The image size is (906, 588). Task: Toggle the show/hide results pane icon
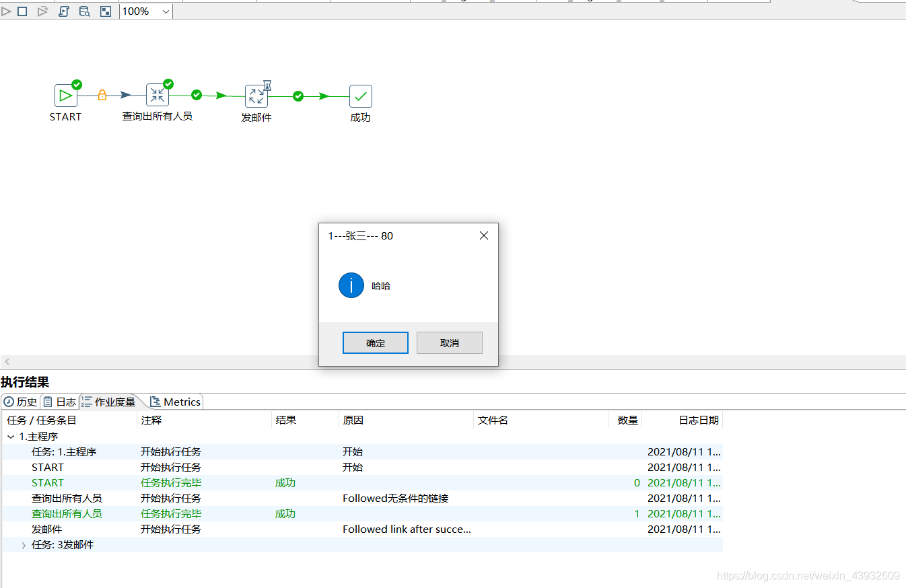click(x=106, y=11)
